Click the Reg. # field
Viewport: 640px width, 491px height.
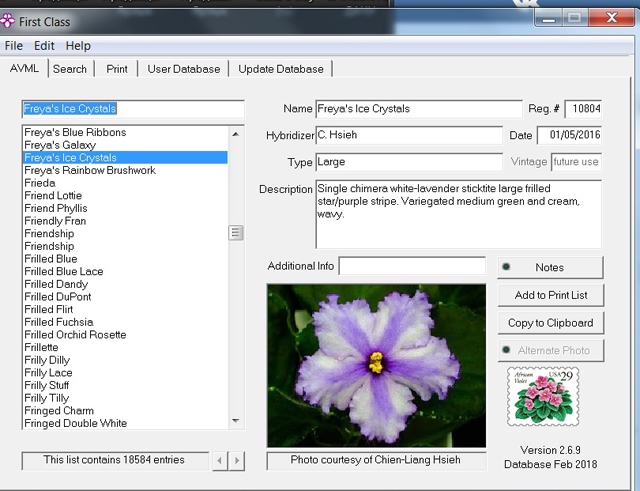pyautogui.click(x=583, y=109)
